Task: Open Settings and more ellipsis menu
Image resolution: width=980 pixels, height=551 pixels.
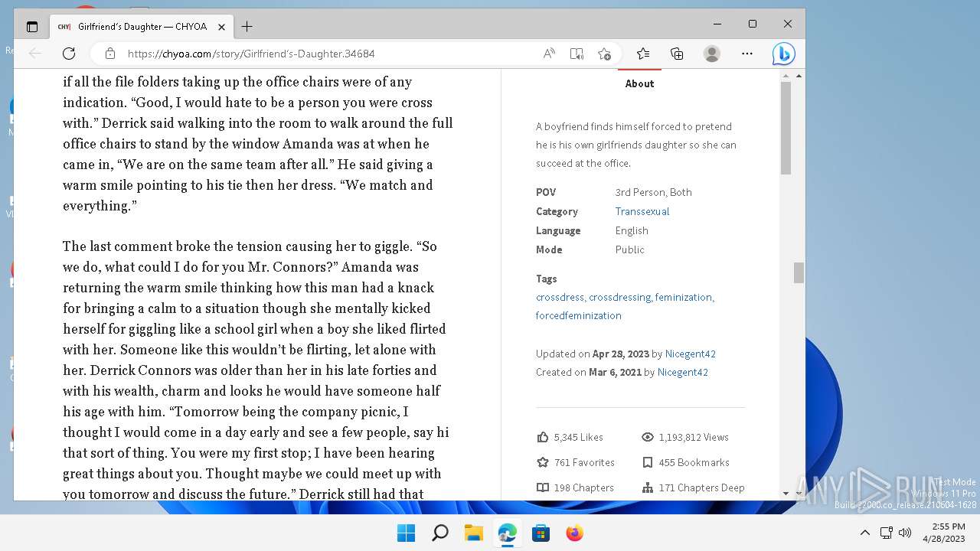Action: pos(747,54)
